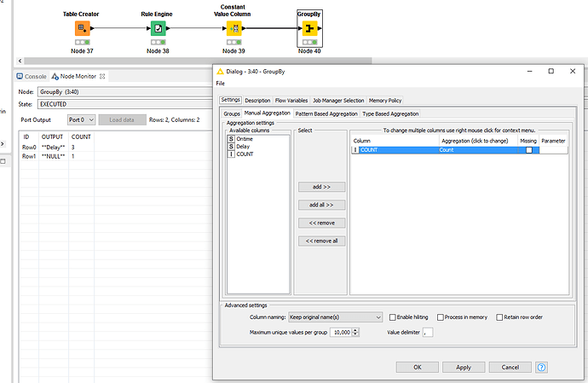This screenshot has height=383, width=588.
Task: Click the scroll left arrow of workflow canvas
Action: pos(20,61)
